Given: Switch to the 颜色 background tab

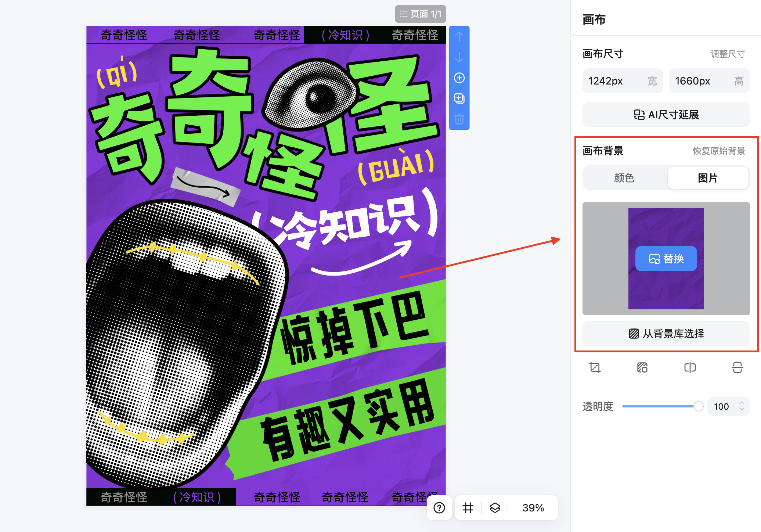Looking at the screenshot, I should point(625,178).
